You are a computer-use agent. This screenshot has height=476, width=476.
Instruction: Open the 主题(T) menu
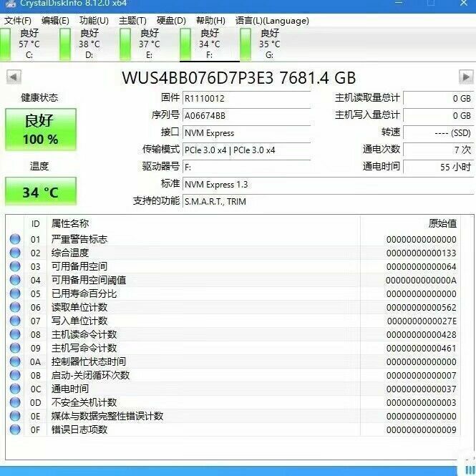(x=132, y=21)
